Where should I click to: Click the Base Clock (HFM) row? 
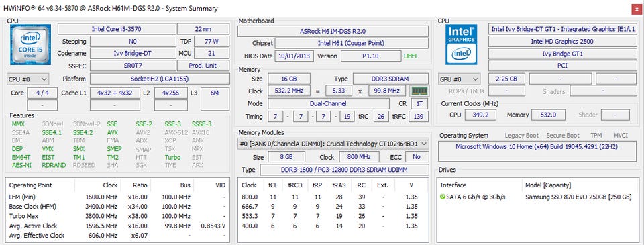117,206
